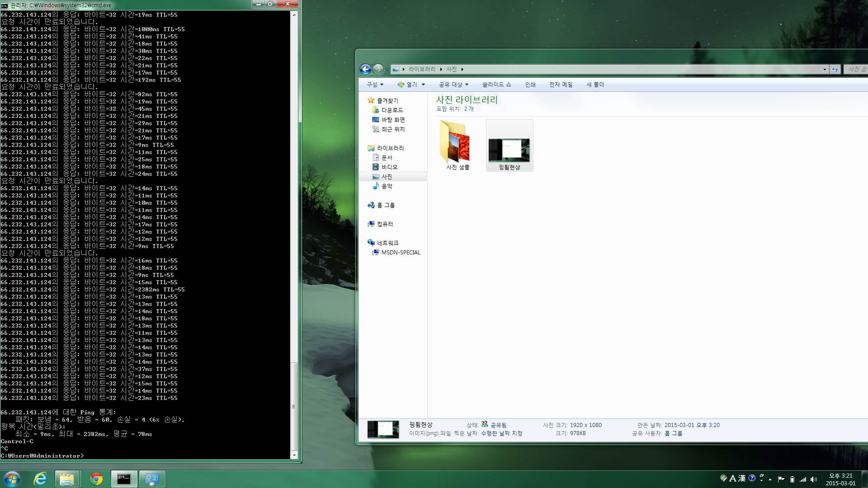Click the network signal tray icon

coord(803,479)
